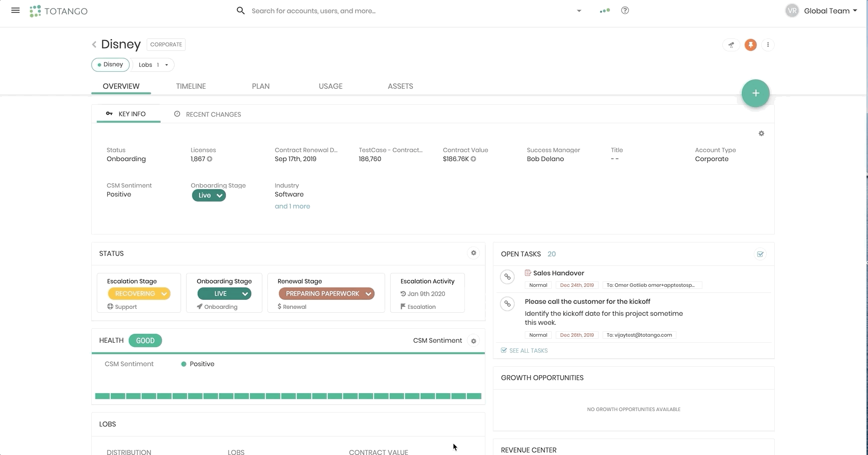Click the Totango logo
Viewport: 868px width, 455px height.
click(59, 11)
